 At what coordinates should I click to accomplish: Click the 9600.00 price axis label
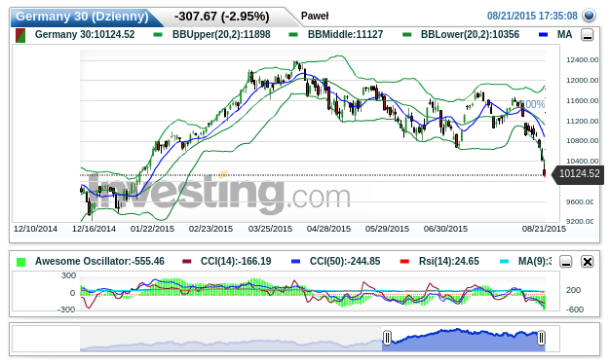click(580, 202)
